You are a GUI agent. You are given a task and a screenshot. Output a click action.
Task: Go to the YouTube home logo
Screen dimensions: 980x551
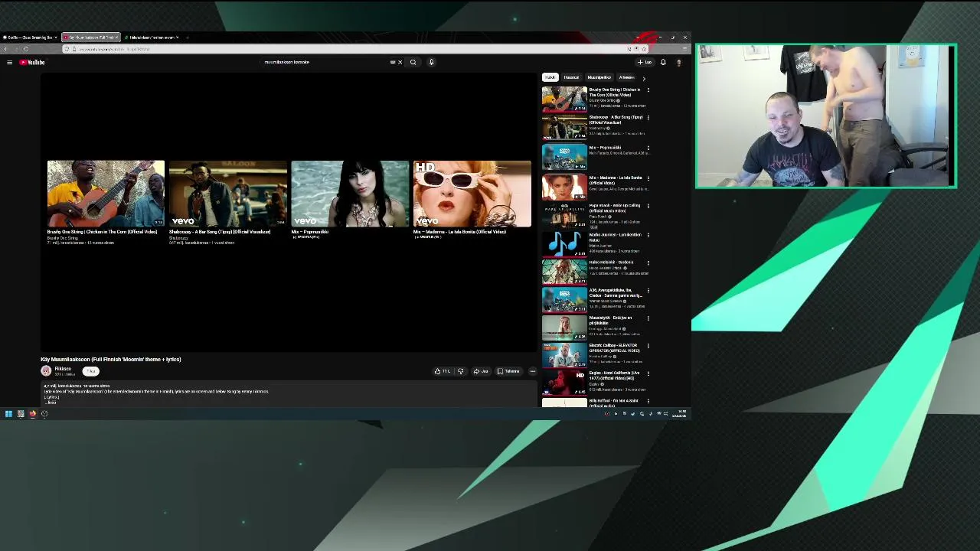coord(33,62)
